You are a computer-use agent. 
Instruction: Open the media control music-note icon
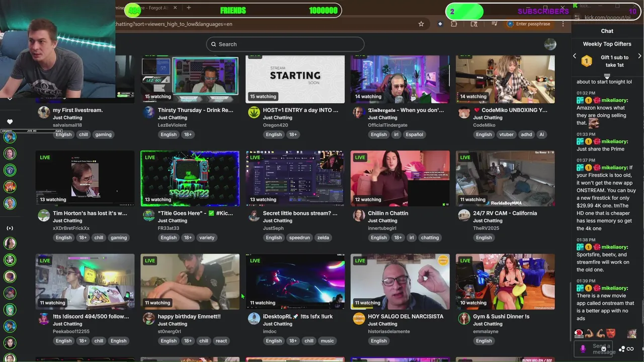(x=495, y=24)
